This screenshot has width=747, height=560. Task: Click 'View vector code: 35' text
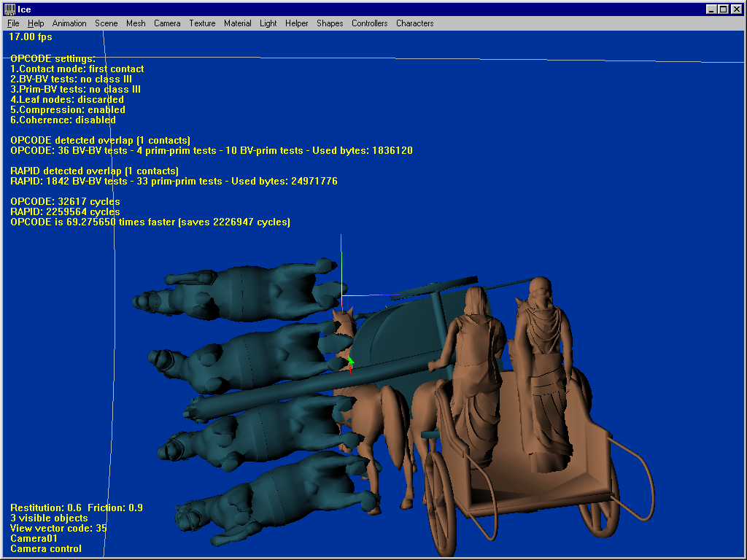(x=58, y=528)
